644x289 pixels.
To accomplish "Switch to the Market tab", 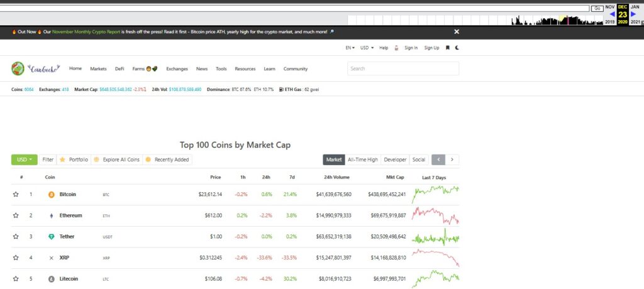I will point(334,160).
